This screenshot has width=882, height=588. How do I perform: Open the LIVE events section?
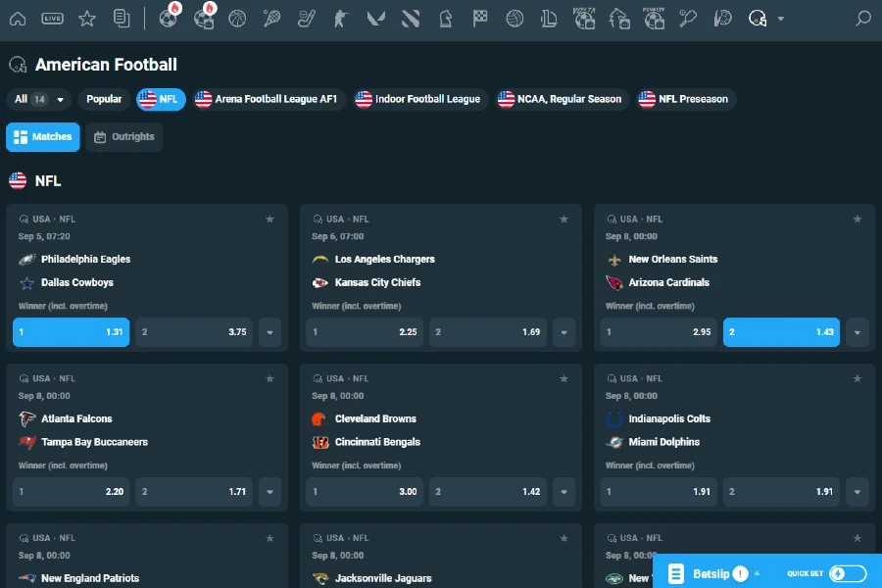[x=53, y=19]
